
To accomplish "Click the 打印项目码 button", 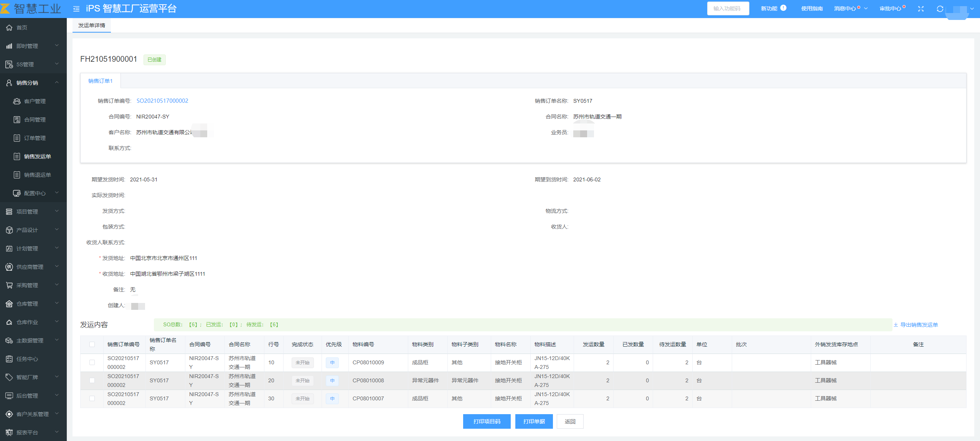I will [x=487, y=421].
